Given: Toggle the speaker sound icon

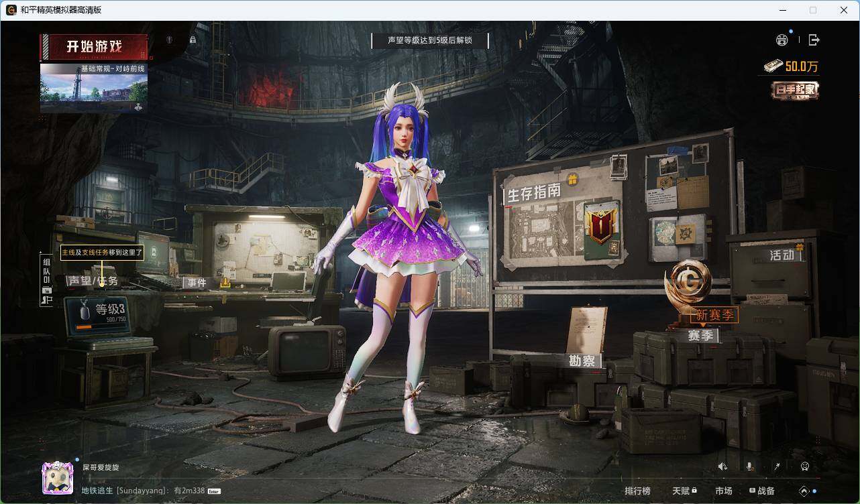Looking at the screenshot, I should [x=722, y=466].
